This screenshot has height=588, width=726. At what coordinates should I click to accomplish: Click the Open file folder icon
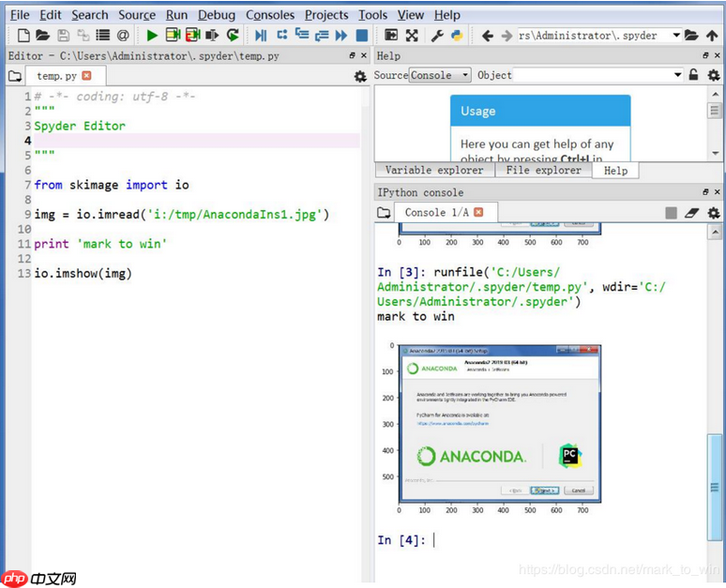pyautogui.click(x=43, y=36)
